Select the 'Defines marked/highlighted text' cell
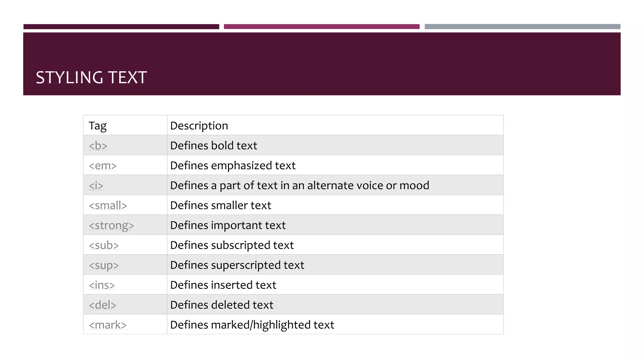This screenshot has width=644, height=362. click(x=252, y=325)
